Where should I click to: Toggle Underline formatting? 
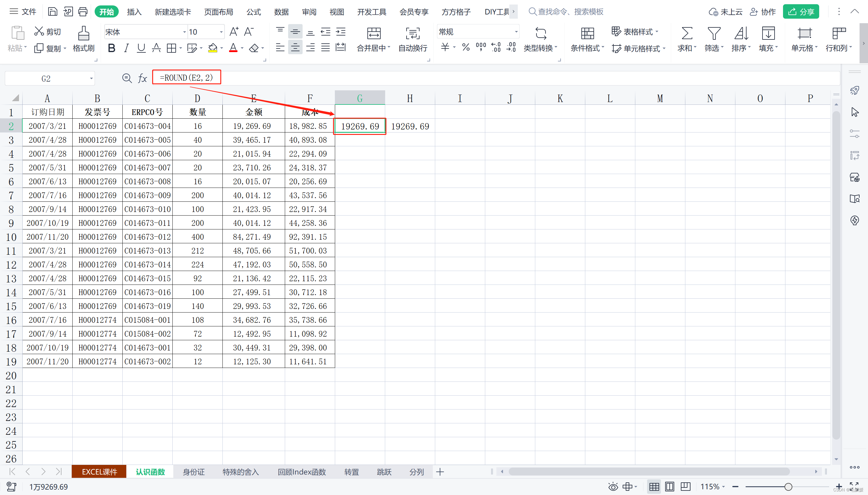point(141,48)
